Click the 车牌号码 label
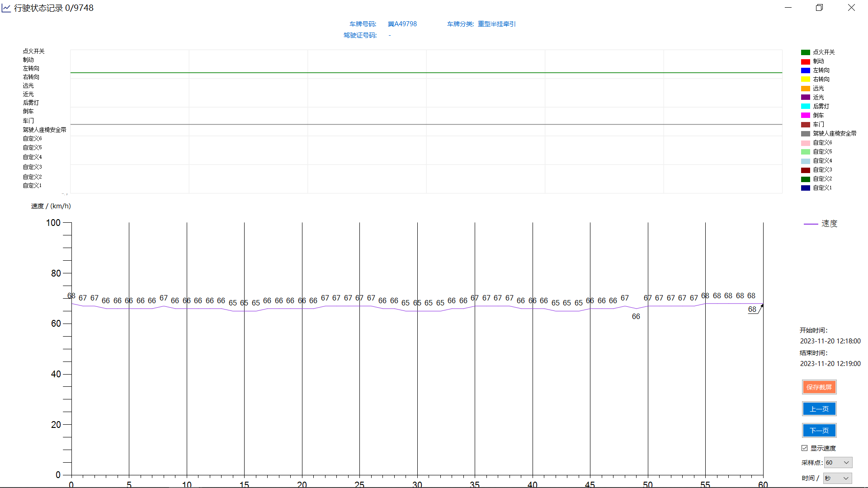The width and height of the screenshot is (868, 488). pyautogui.click(x=363, y=24)
